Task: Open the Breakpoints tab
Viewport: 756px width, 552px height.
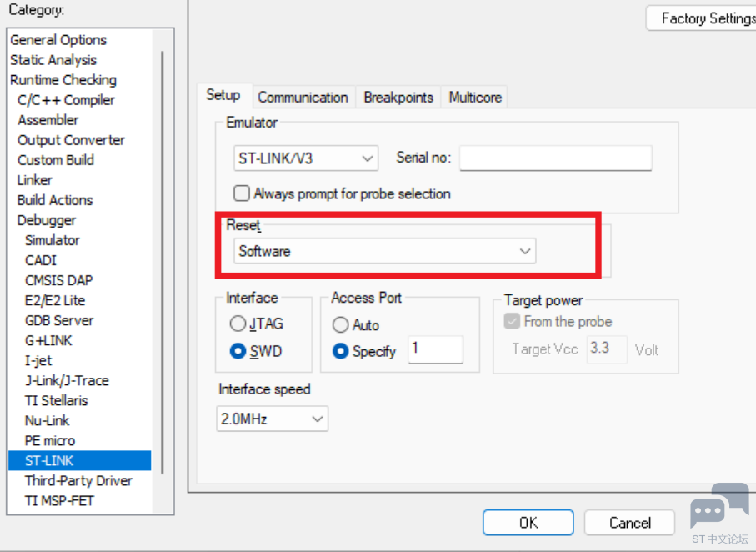Action: [398, 97]
